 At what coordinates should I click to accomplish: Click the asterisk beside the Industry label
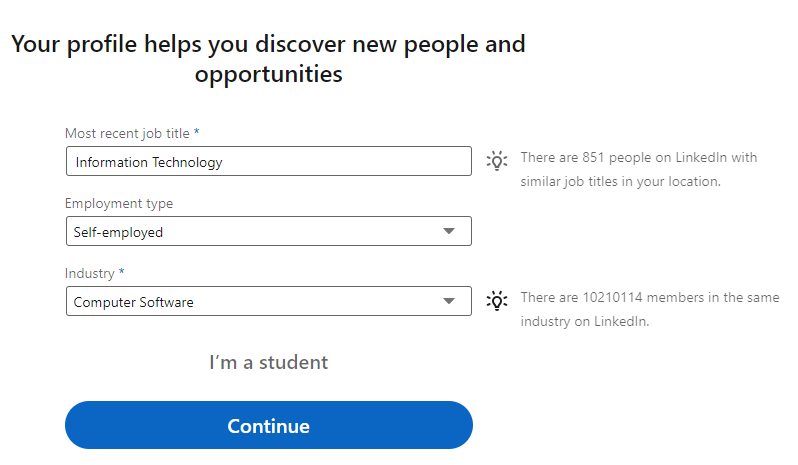point(121,273)
